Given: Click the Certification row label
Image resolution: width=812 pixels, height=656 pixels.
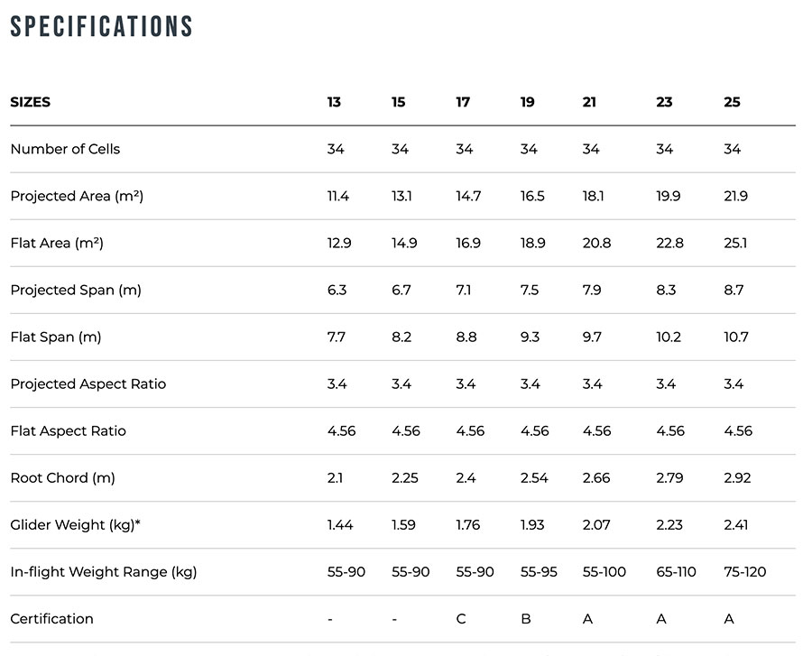Looking at the screenshot, I should [x=51, y=618].
